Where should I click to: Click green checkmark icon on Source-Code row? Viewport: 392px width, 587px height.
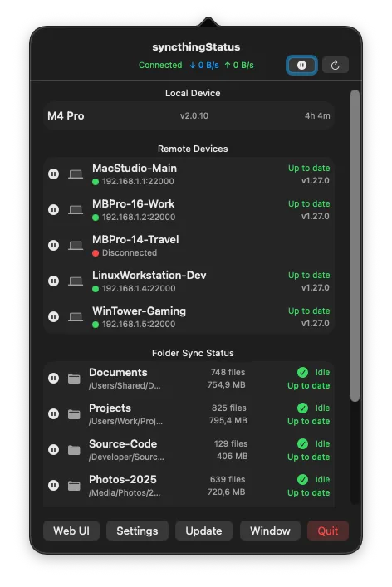pyautogui.click(x=302, y=444)
